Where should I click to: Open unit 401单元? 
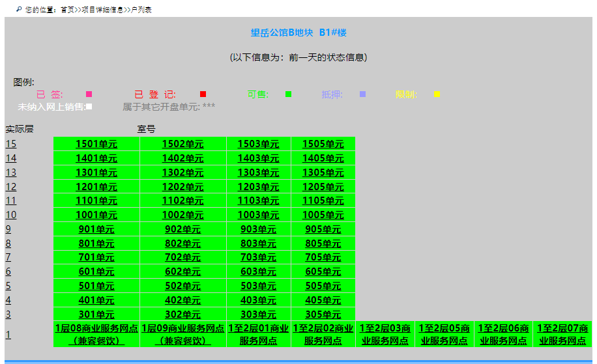coord(96,300)
